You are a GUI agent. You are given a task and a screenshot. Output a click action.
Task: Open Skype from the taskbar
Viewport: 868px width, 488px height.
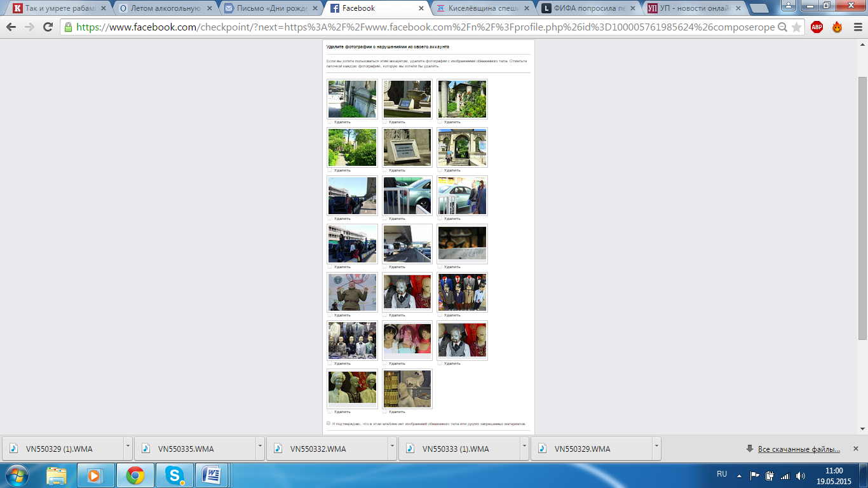pyautogui.click(x=175, y=475)
